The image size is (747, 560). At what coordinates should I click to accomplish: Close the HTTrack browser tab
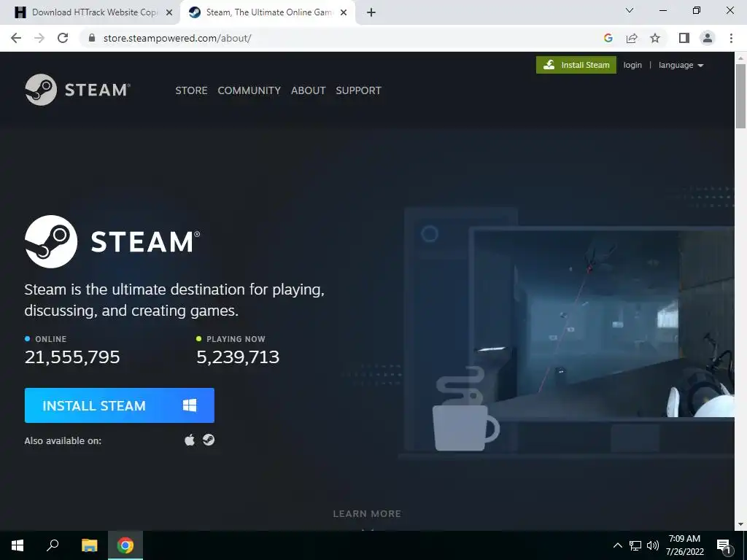click(x=169, y=13)
